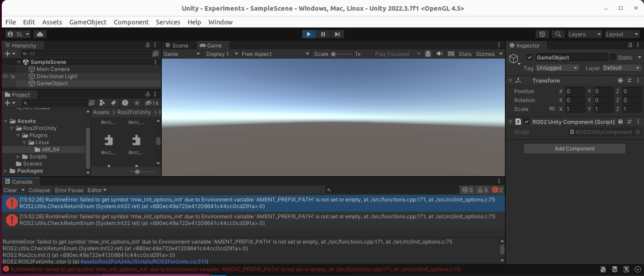The width and height of the screenshot is (644, 276).
Task: Switch to the Scene tab
Action: tap(177, 45)
